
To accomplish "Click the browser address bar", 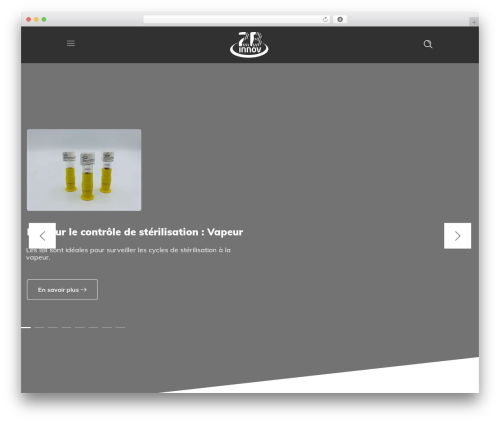I will [x=237, y=19].
